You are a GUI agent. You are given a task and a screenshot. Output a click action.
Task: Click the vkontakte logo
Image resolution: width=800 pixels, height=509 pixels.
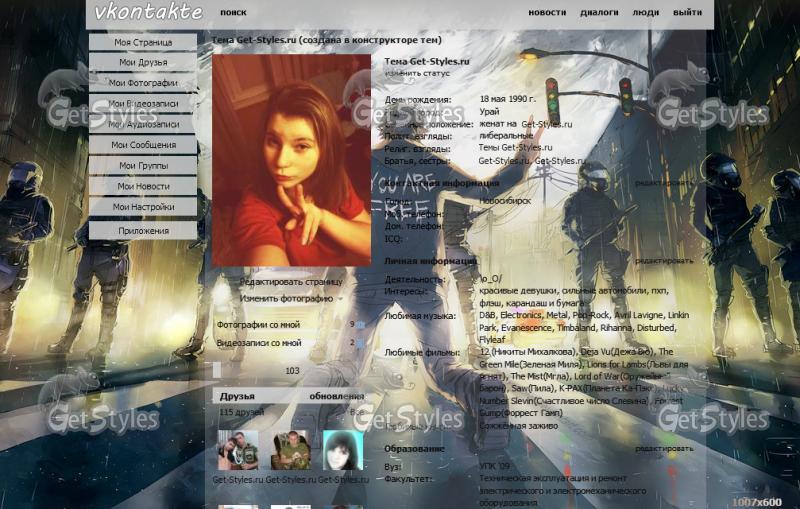pyautogui.click(x=148, y=12)
